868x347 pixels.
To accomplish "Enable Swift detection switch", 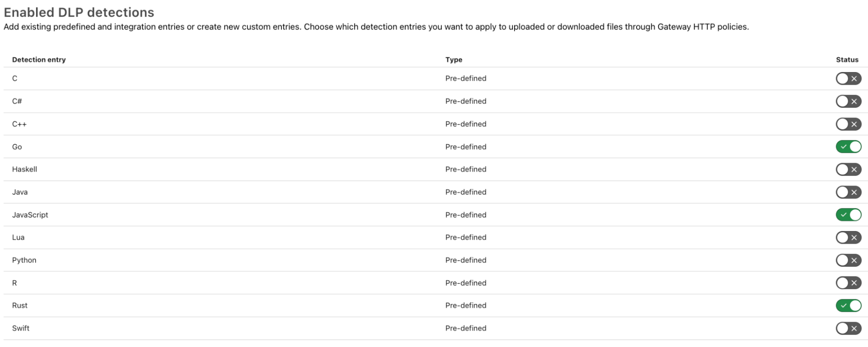I will (x=848, y=328).
